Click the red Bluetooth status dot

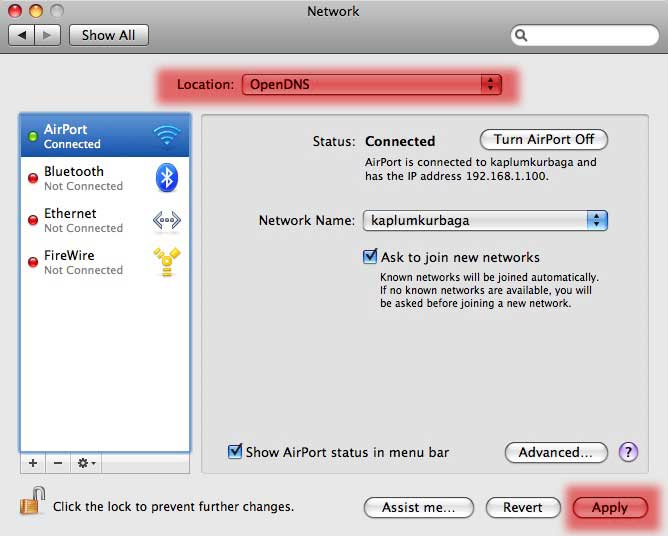tap(33, 178)
